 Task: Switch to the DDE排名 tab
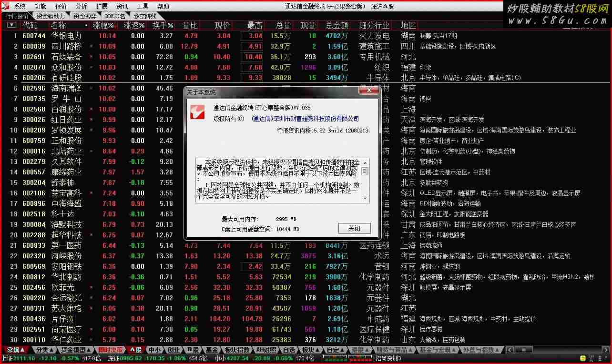[115, 16]
